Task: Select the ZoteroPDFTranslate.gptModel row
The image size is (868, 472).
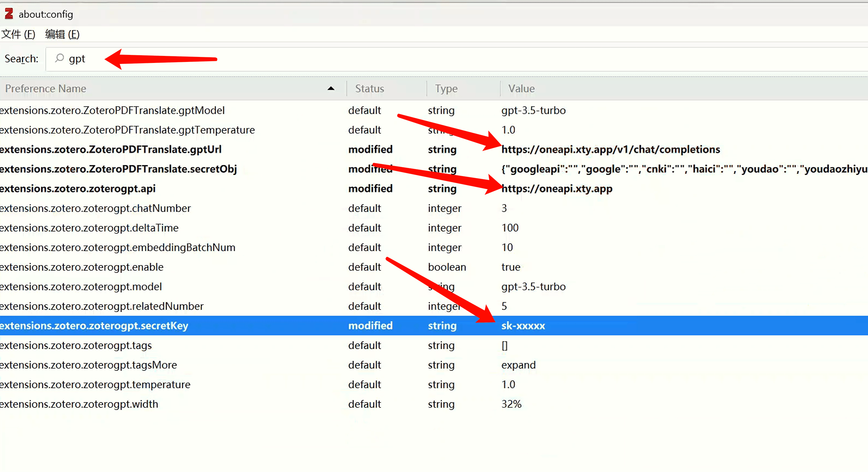Action: click(x=112, y=110)
